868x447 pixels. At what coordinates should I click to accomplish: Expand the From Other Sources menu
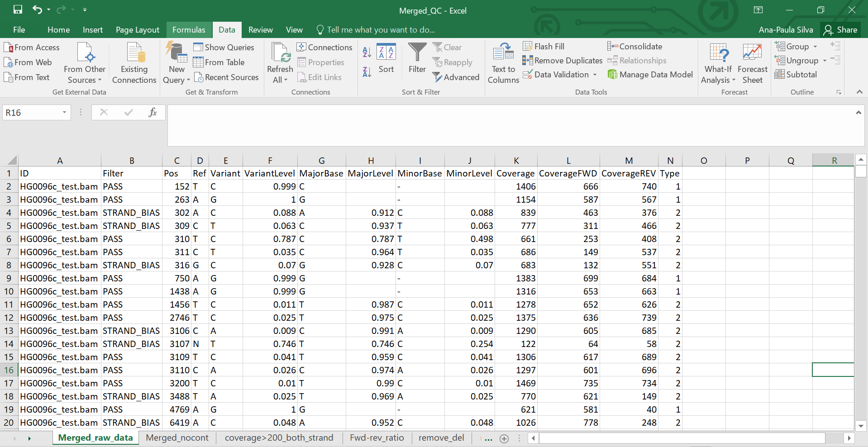[85, 63]
